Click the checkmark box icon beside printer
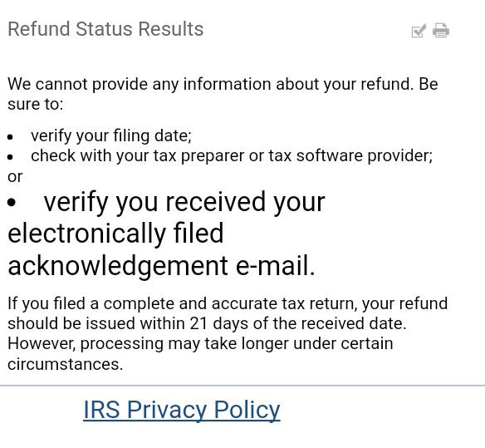Screen dimensions: 485x448 point(419,31)
